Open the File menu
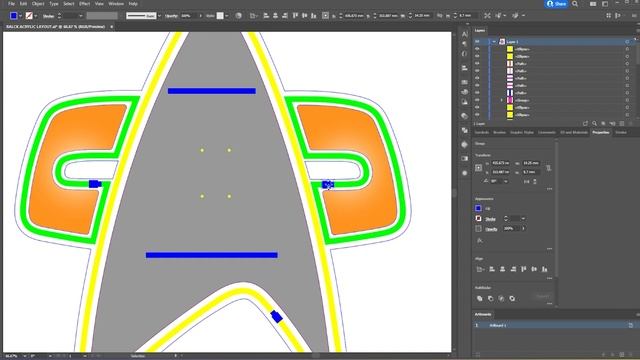 click(x=11, y=4)
